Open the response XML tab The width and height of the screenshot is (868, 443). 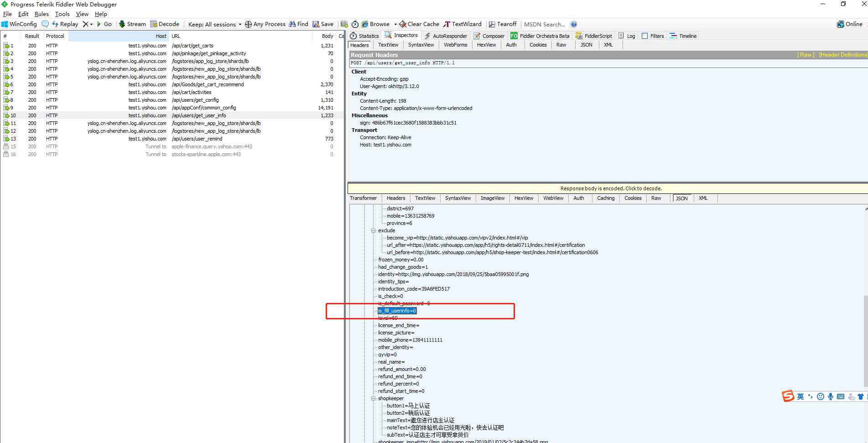click(x=703, y=198)
